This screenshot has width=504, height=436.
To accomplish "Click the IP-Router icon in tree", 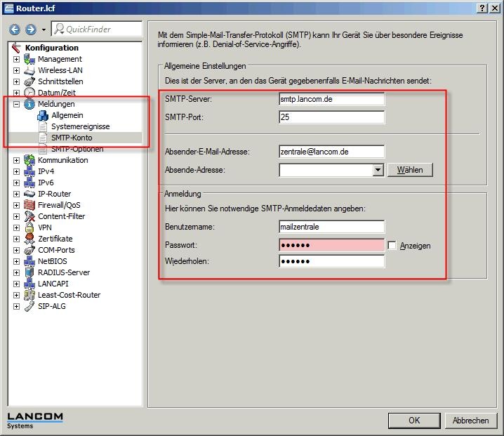I will (29, 194).
